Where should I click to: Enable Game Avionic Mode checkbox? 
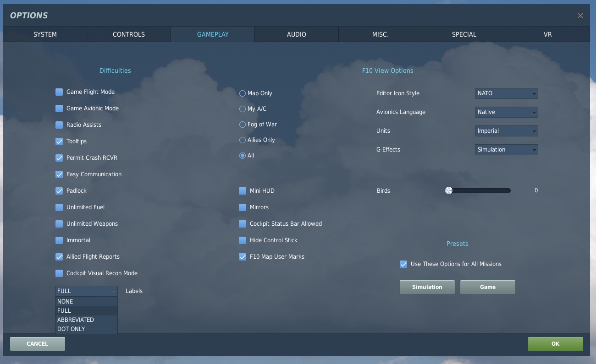tap(59, 109)
